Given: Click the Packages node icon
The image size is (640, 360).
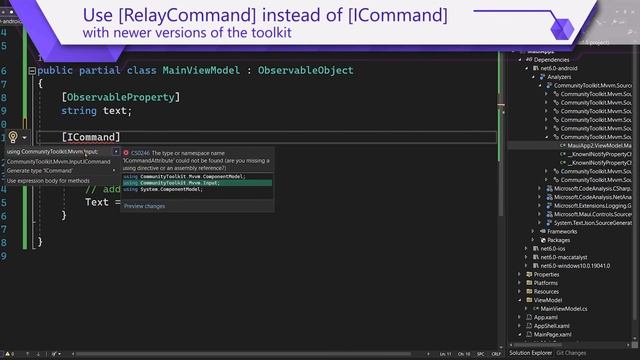Looking at the screenshot, I should [x=543, y=240].
